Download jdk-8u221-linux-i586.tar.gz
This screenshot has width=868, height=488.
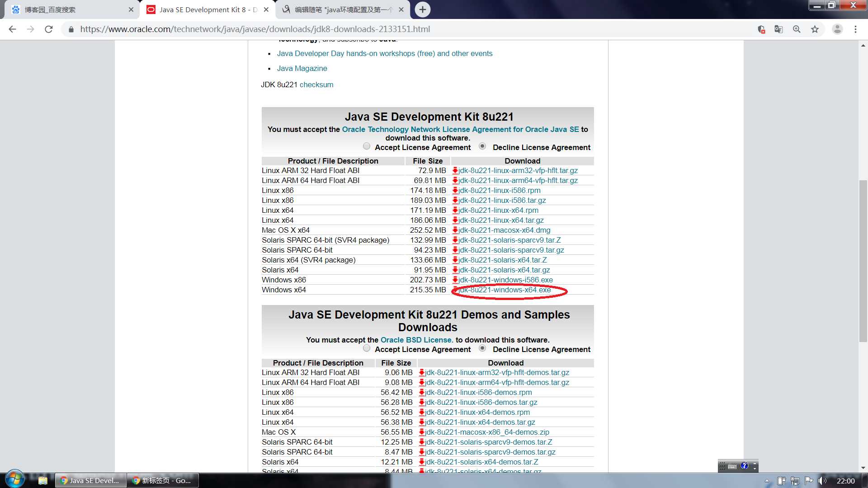[x=502, y=200]
